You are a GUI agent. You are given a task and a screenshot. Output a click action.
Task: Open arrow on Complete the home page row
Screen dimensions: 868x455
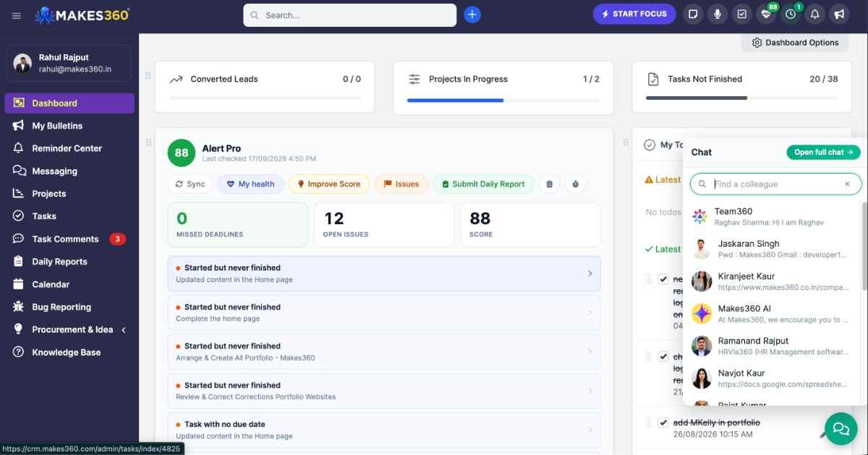590,312
